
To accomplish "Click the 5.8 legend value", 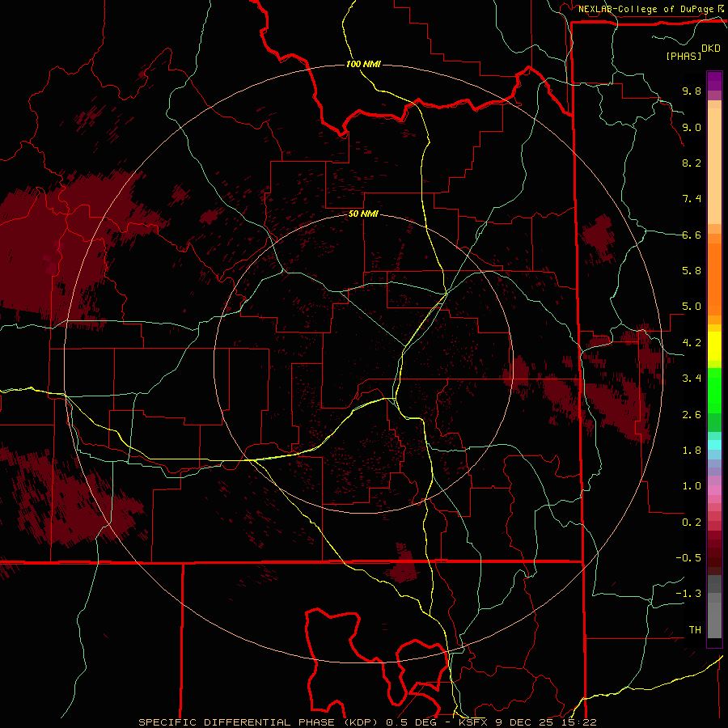I will point(692,271).
